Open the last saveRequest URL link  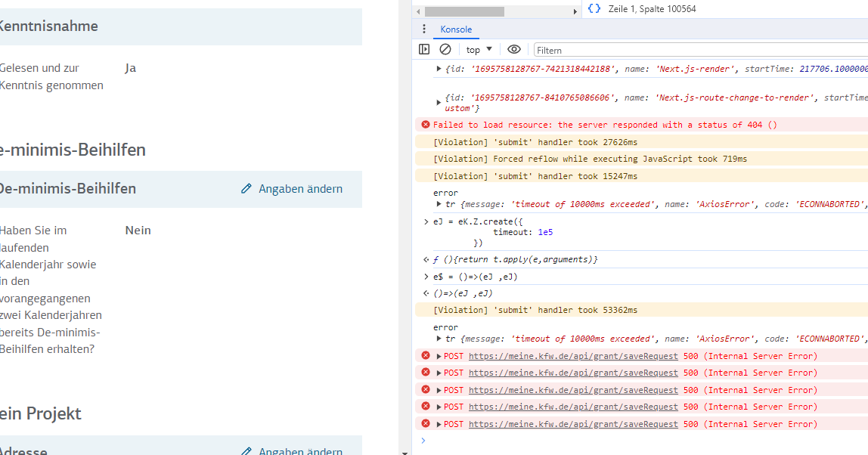tap(573, 425)
